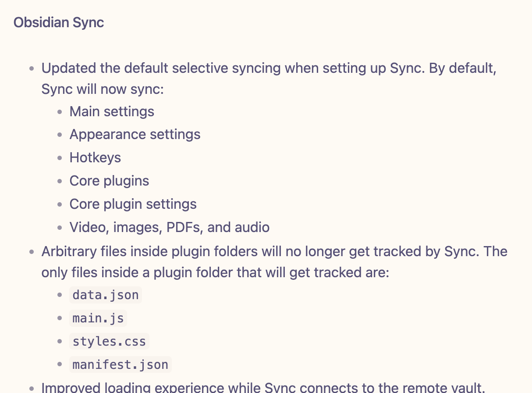Click the "Obsidian Sync" heading

click(x=59, y=22)
